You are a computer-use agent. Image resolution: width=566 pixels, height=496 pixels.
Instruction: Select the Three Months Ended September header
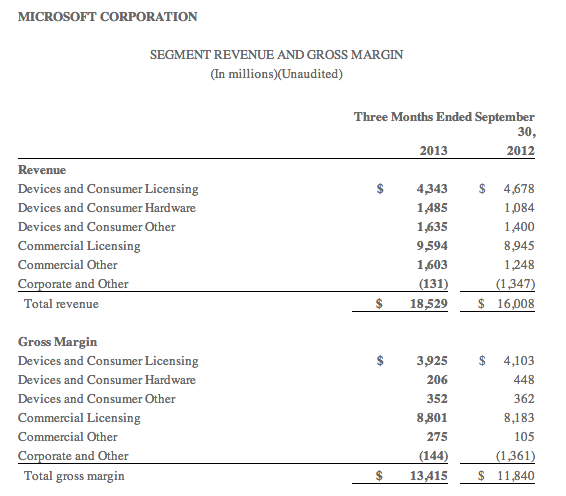(444, 117)
